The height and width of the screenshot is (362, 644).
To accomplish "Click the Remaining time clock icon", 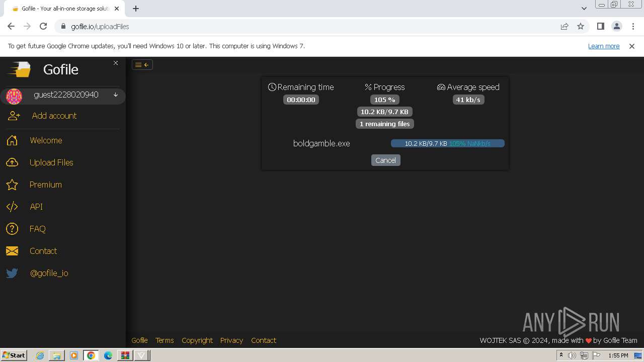I will (x=272, y=87).
